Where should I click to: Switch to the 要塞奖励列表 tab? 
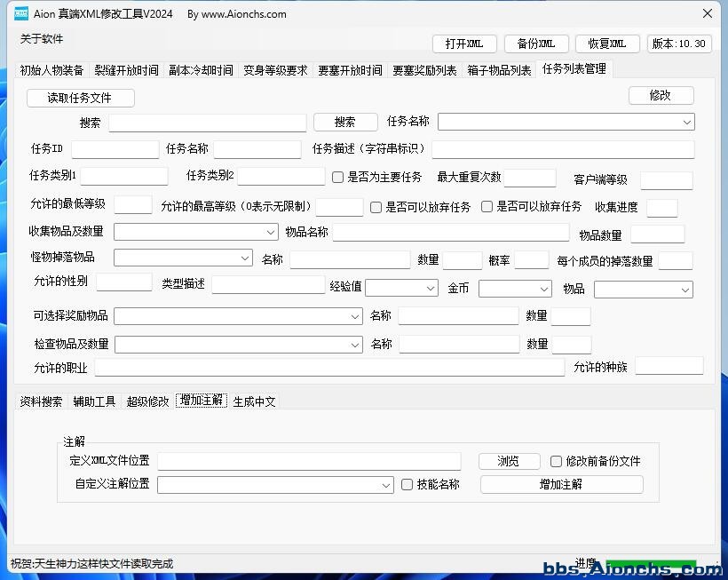point(425,70)
